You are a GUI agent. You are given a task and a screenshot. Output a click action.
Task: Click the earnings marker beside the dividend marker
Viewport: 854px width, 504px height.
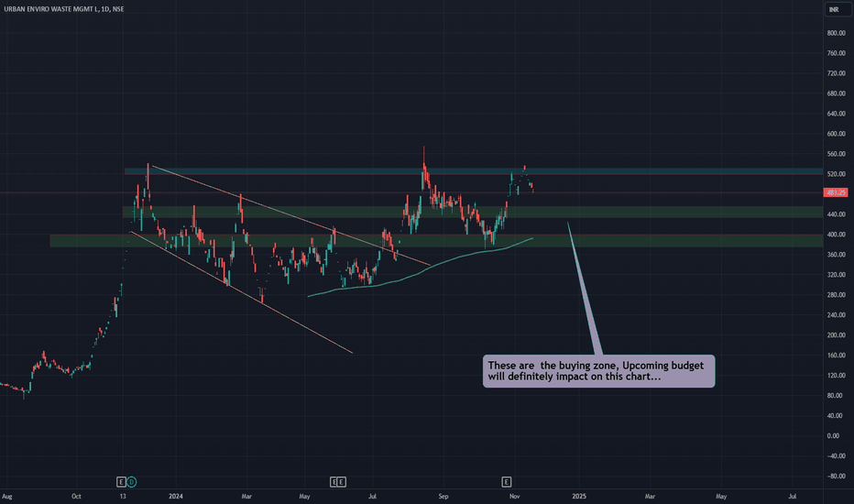(121, 482)
